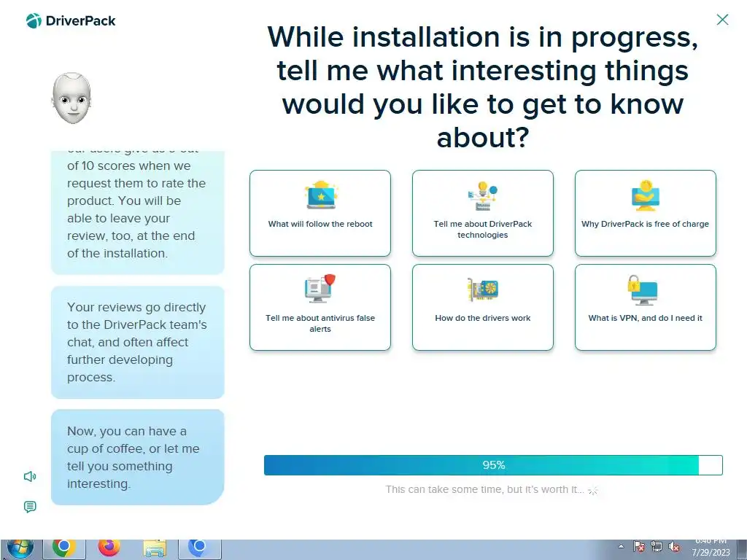Open 'How do the drivers work'
Screen dimensions: 747x560
pos(483,307)
